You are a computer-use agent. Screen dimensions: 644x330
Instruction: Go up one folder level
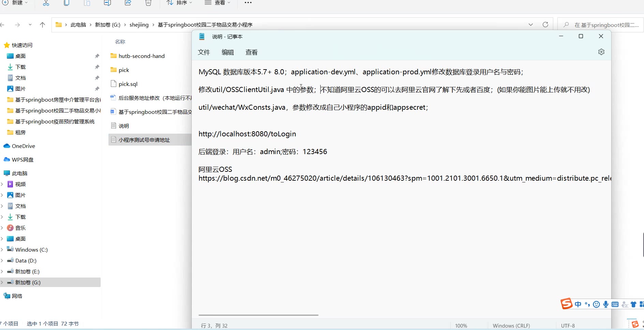point(42,25)
